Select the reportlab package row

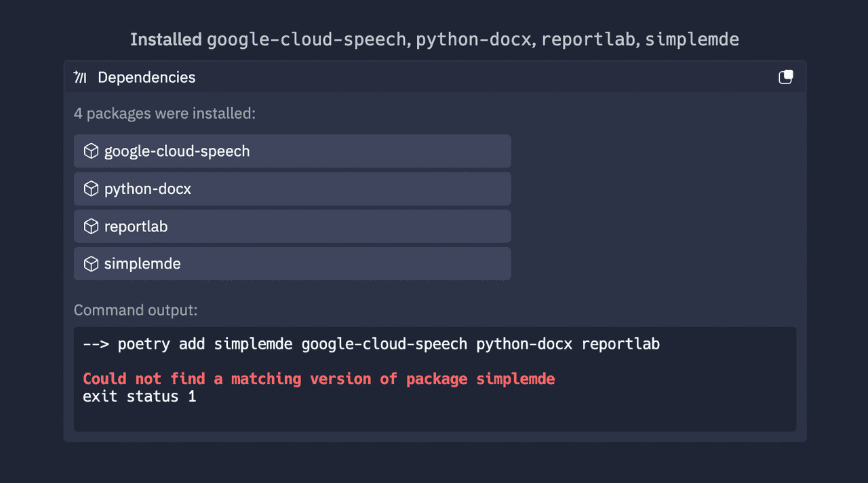292,227
